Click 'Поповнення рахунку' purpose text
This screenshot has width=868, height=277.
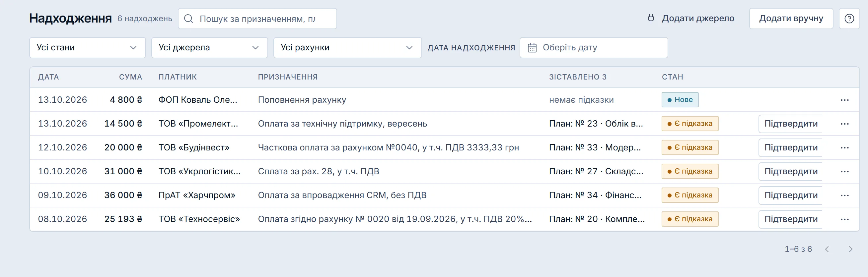click(x=302, y=100)
